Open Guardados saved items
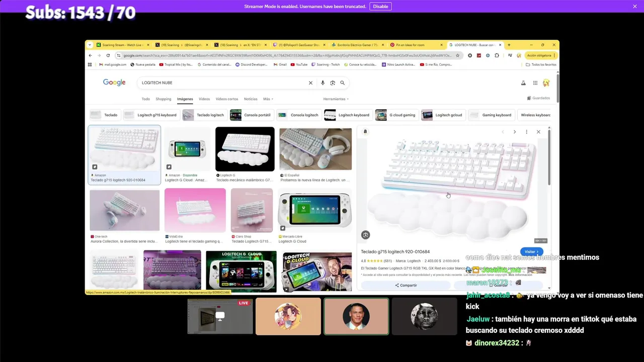This screenshot has width=644, height=362. pos(538,98)
